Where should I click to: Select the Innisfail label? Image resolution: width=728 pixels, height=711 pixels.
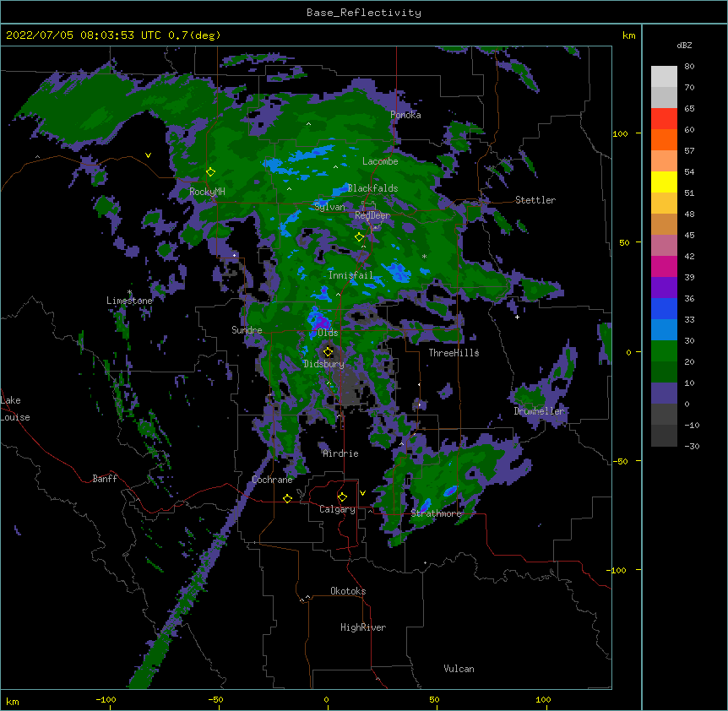[x=350, y=275]
